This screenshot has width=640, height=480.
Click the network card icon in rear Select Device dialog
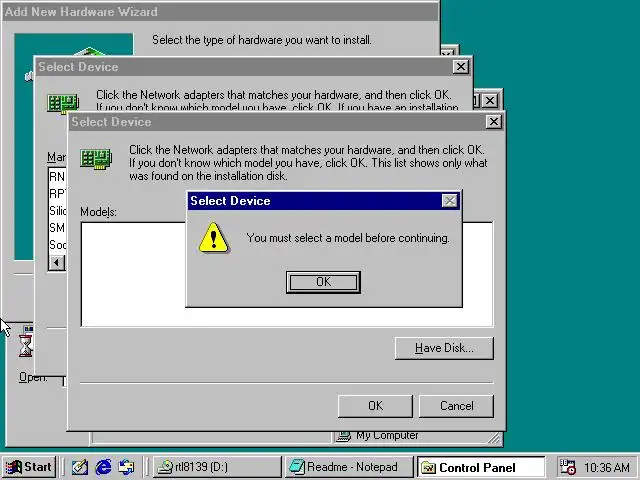pos(63,103)
